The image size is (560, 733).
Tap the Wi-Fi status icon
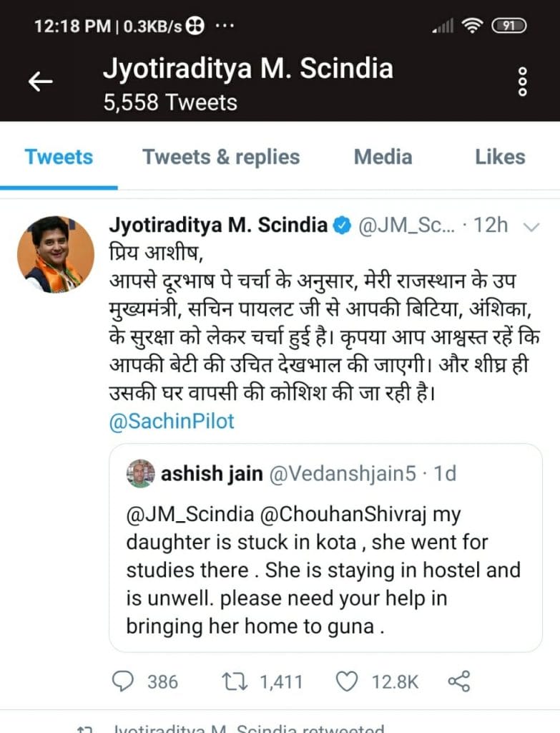click(x=472, y=26)
